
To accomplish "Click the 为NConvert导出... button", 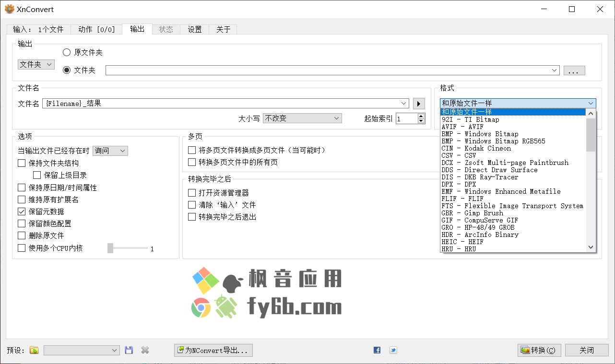I will point(213,350).
